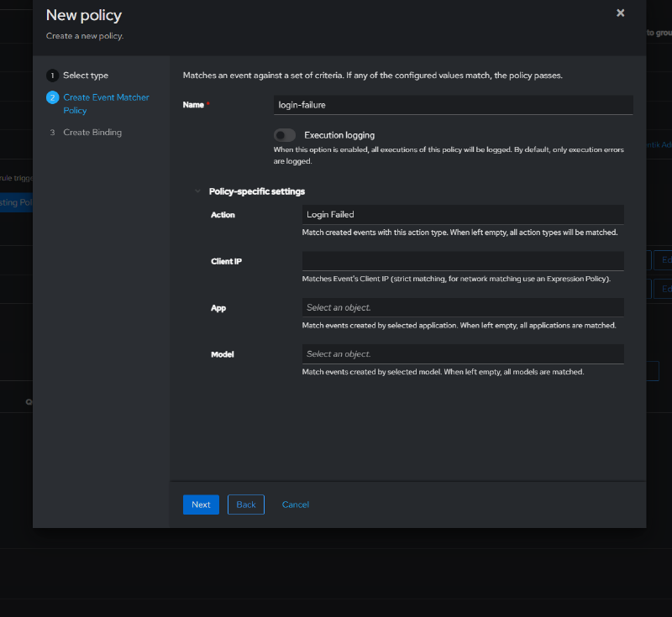
Task: Click the Next button
Action: click(x=201, y=505)
